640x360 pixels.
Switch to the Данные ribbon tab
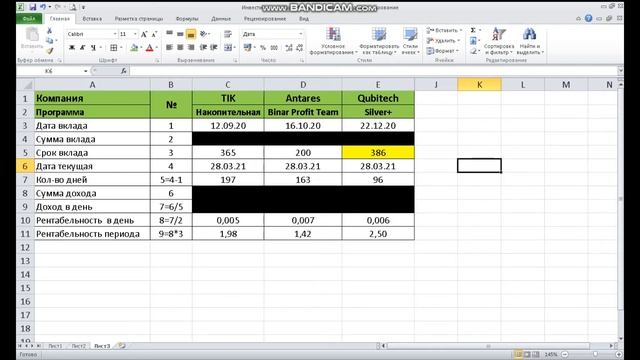click(x=221, y=19)
